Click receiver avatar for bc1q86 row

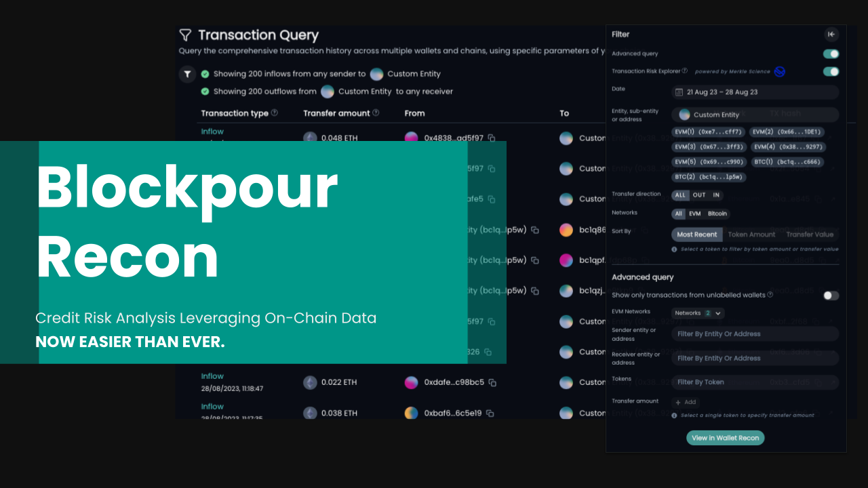click(x=566, y=230)
